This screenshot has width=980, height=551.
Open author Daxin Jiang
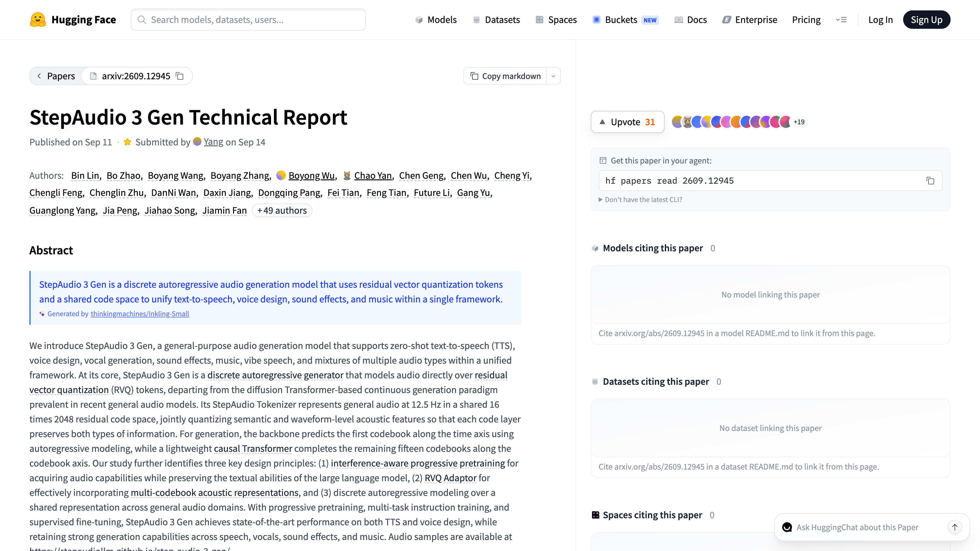click(227, 193)
